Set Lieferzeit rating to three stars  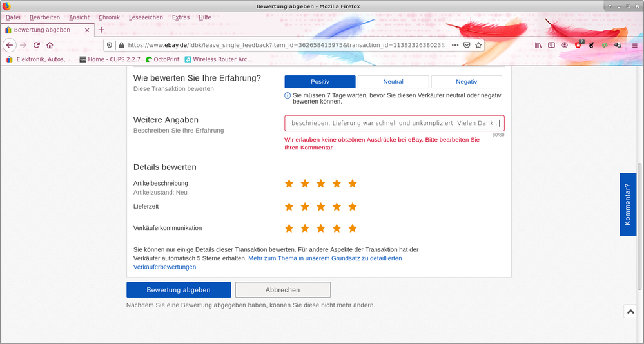point(320,207)
